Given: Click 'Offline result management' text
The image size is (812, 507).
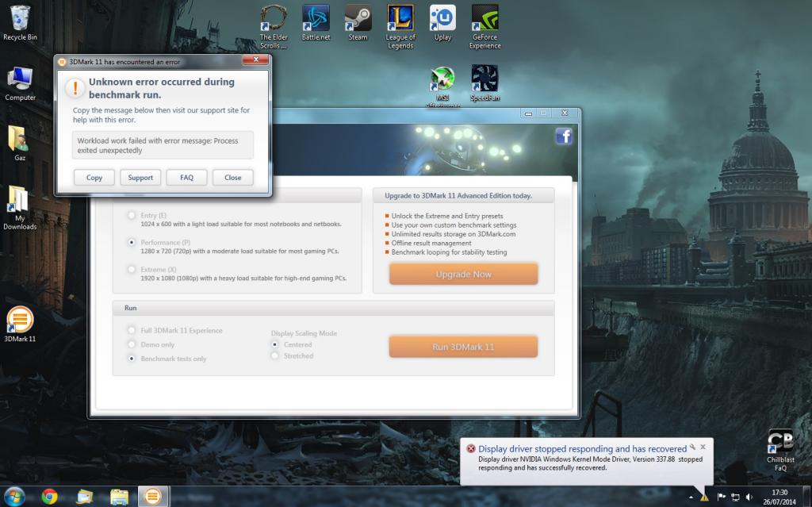Looking at the screenshot, I should (x=431, y=243).
